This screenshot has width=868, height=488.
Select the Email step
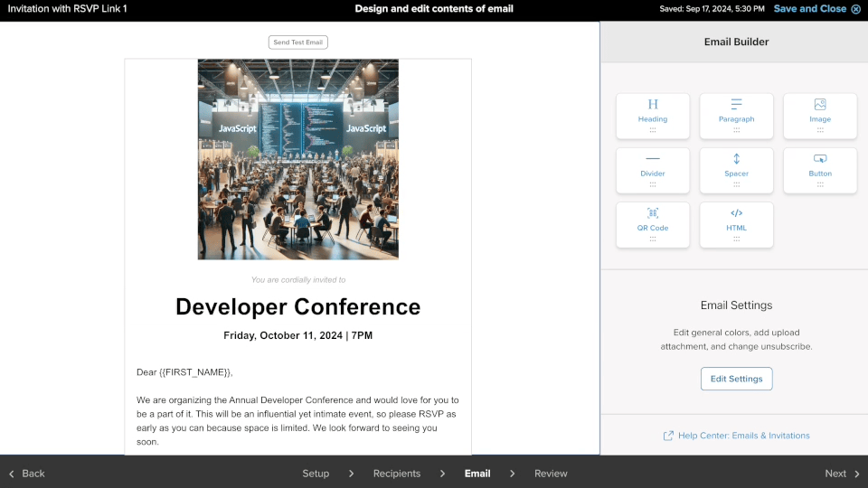pos(477,474)
